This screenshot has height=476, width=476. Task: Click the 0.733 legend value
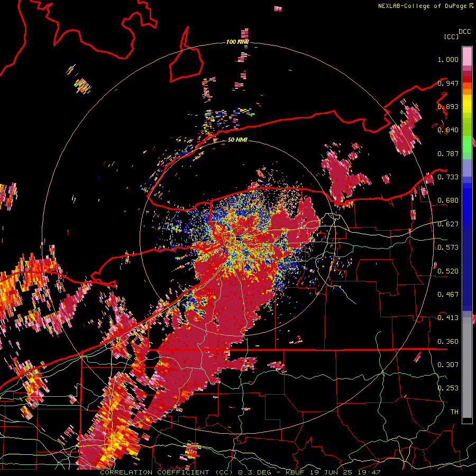point(448,177)
